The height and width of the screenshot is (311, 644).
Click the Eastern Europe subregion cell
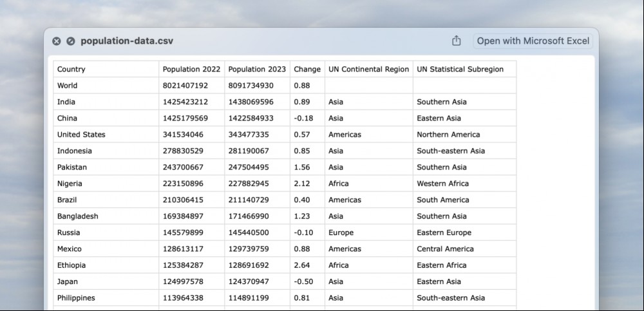click(x=464, y=232)
